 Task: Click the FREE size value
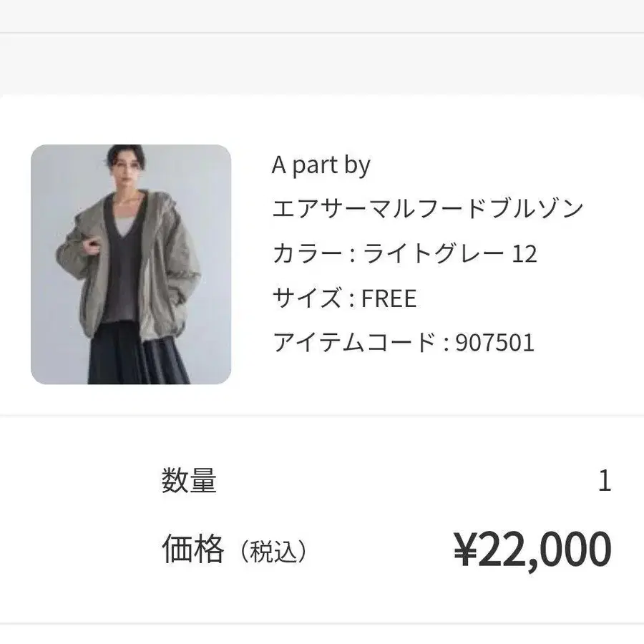[389, 298]
